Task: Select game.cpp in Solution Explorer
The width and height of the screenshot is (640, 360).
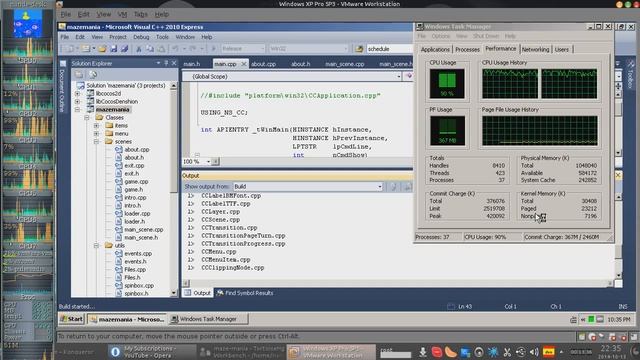Action: [x=136, y=182]
